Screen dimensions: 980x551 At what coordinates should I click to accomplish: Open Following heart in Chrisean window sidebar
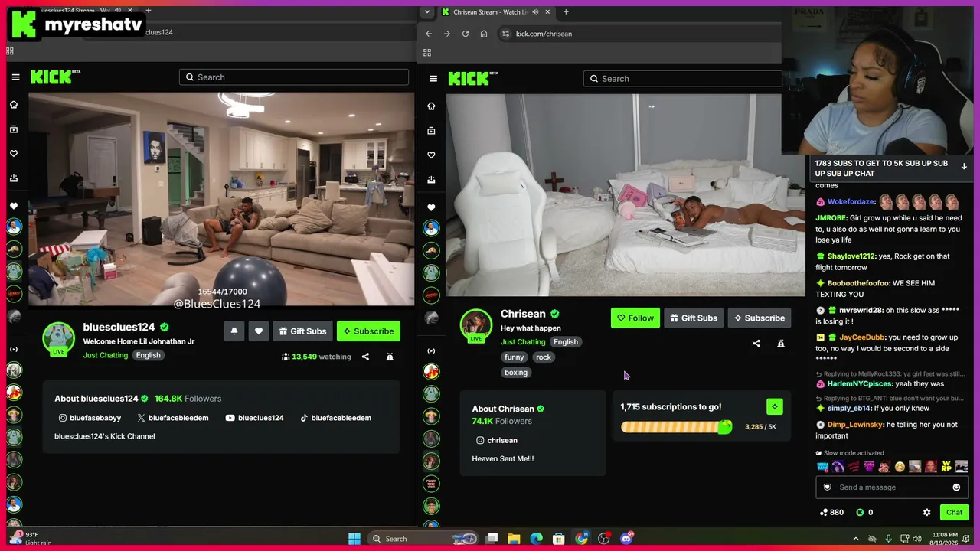tap(431, 155)
